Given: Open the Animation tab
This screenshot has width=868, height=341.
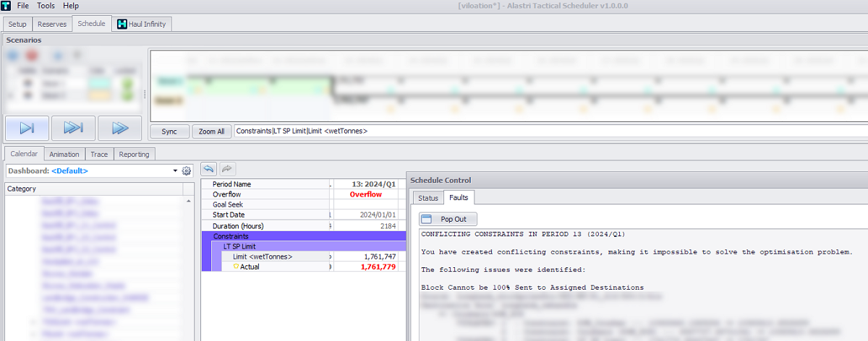Looking at the screenshot, I should click(64, 154).
